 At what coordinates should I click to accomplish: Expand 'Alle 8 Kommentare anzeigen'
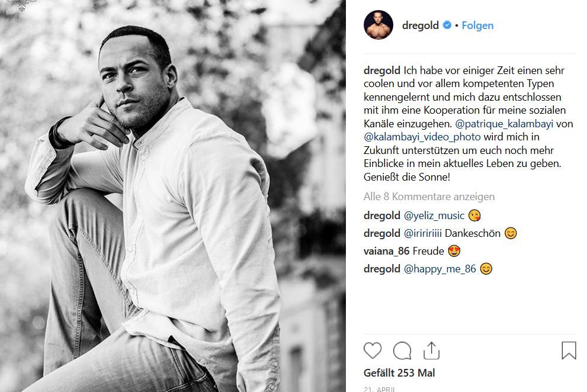[429, 197]
